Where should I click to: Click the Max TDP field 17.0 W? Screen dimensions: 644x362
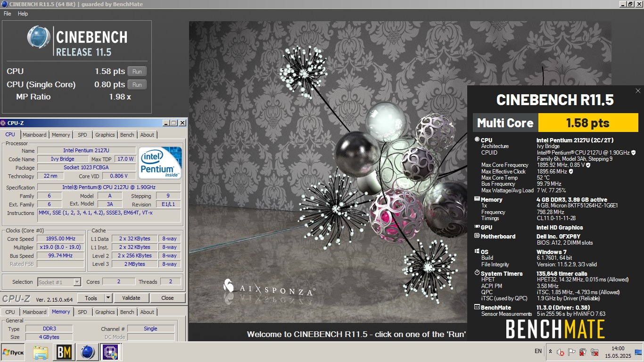[126, 159]
